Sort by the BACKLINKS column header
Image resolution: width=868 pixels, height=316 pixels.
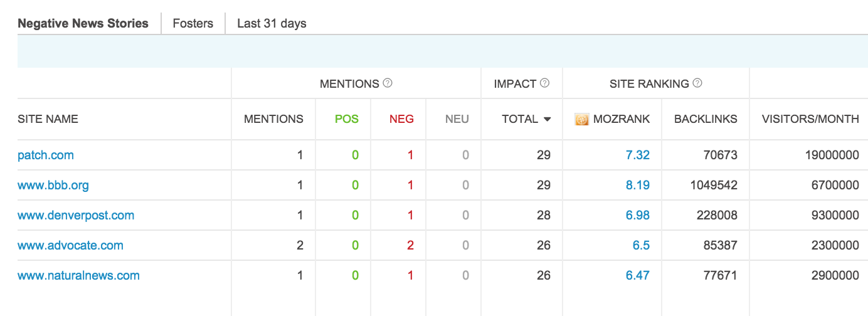(706, 119)
